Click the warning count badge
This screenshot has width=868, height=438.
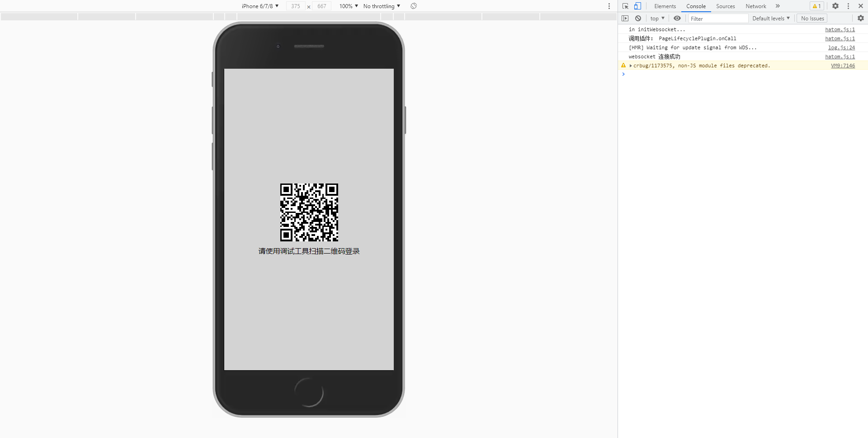point(816,6)
